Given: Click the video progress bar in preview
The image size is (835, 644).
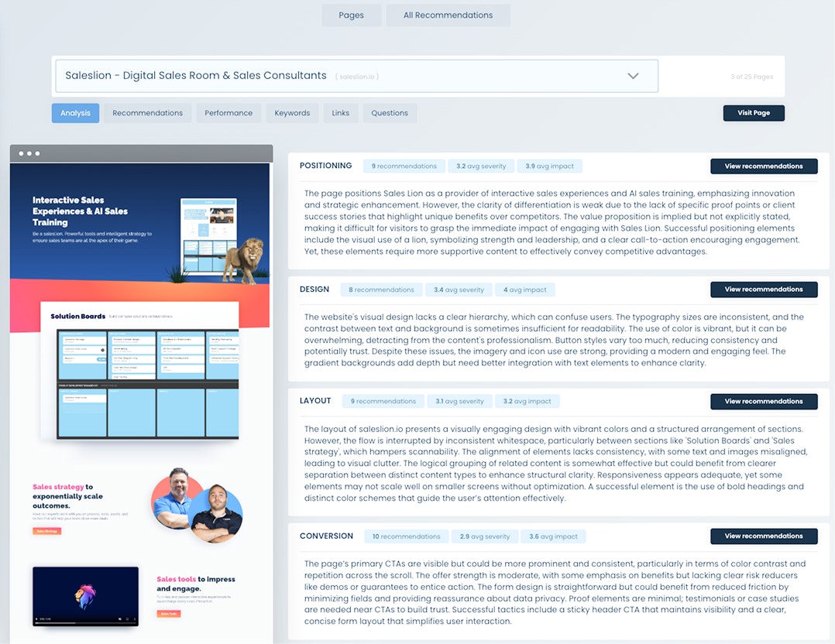Looking at the screenshot, I should click(87, 622).
